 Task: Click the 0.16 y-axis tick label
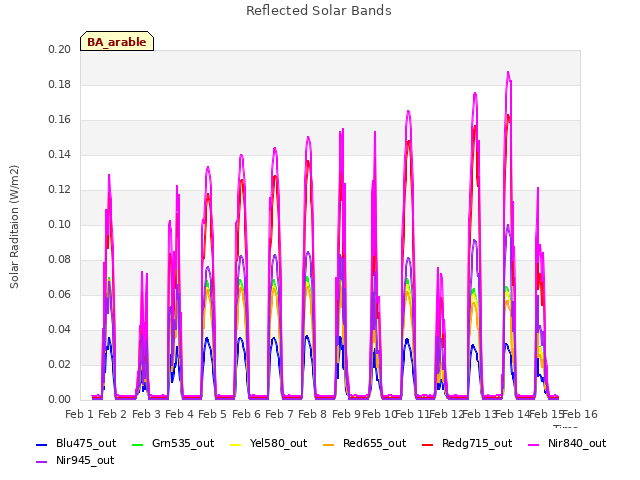(x=60, y=120)
